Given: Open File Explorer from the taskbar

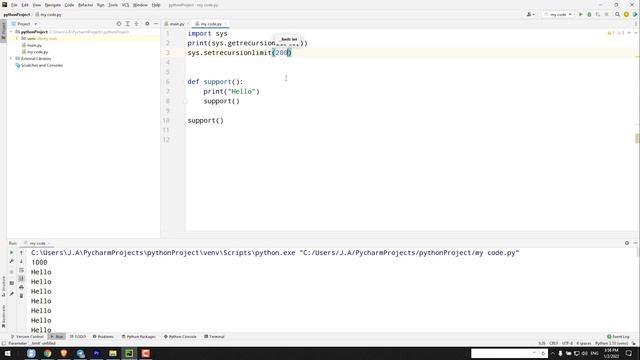Looking at the screenshot, I should click(113, 353).
